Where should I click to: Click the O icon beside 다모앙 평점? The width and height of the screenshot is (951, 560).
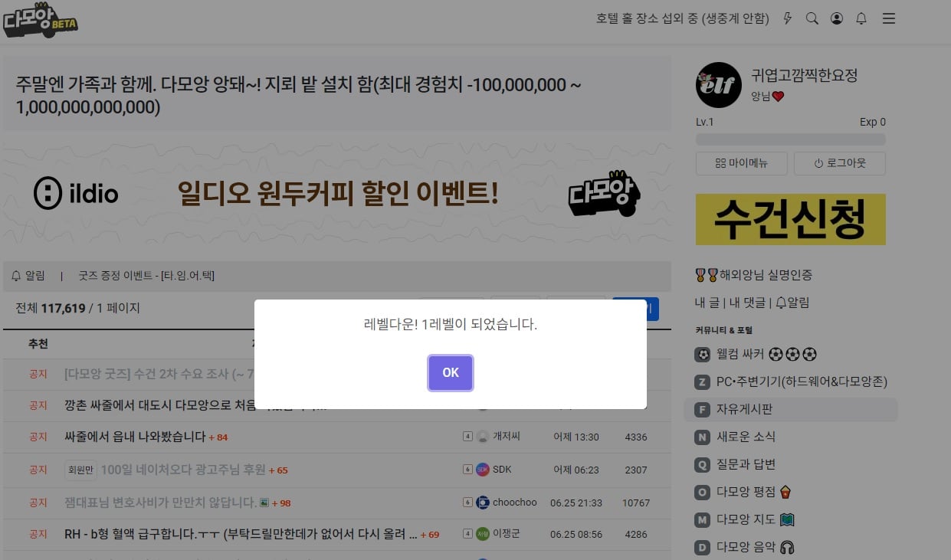coord(702,492)
